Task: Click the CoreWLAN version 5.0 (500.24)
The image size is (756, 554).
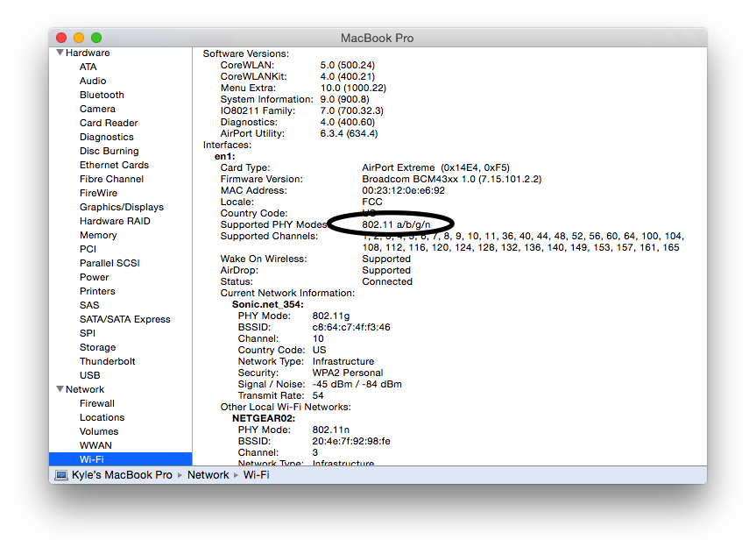Action: click(x=347, y=65)
